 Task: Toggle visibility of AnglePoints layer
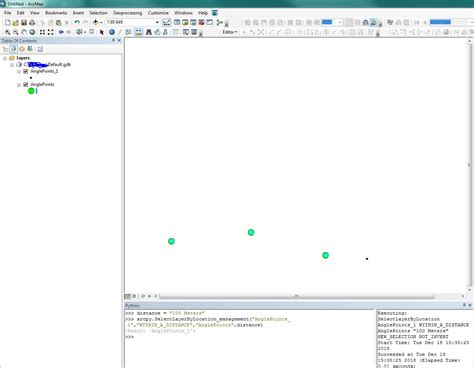(x=26, y=85)
